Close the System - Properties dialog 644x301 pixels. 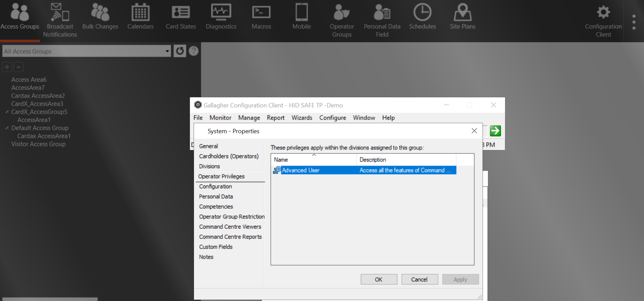474,131
